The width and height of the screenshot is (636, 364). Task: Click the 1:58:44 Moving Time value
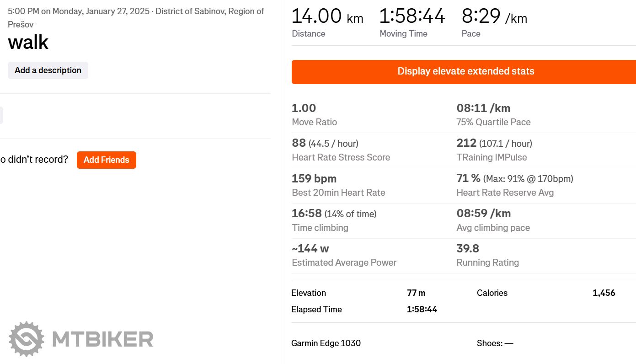pos(412,17)
